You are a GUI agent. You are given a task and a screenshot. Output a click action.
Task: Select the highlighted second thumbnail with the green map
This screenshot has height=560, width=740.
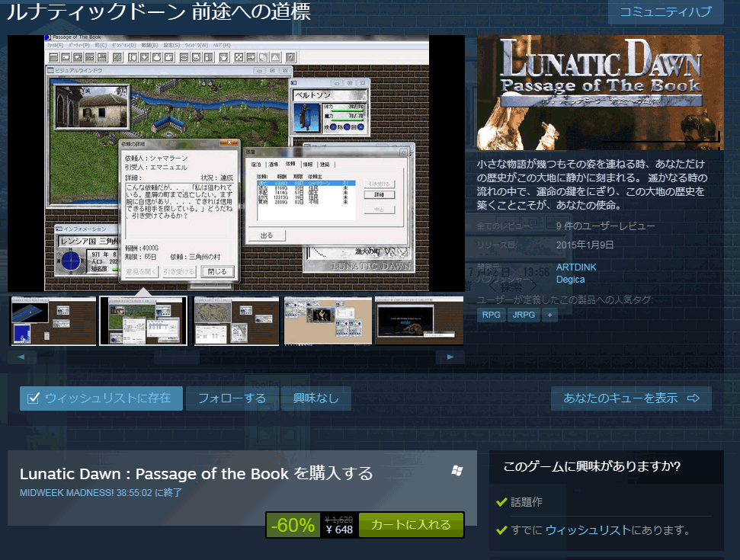pyautogui.click(x=143, y=322)
